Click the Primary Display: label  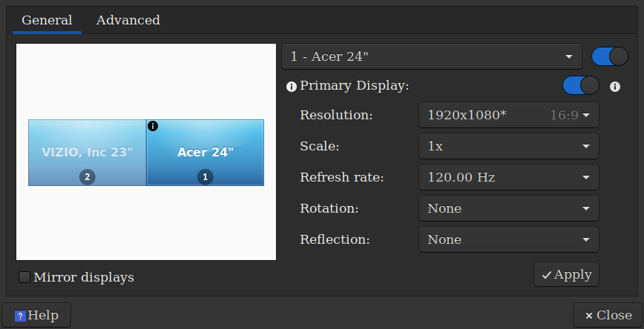[355, 86]
